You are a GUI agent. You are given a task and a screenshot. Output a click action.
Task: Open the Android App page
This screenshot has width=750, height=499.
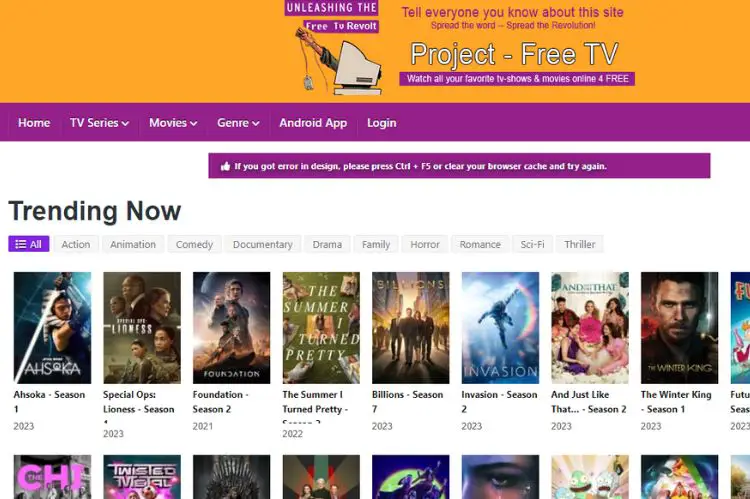313,123
